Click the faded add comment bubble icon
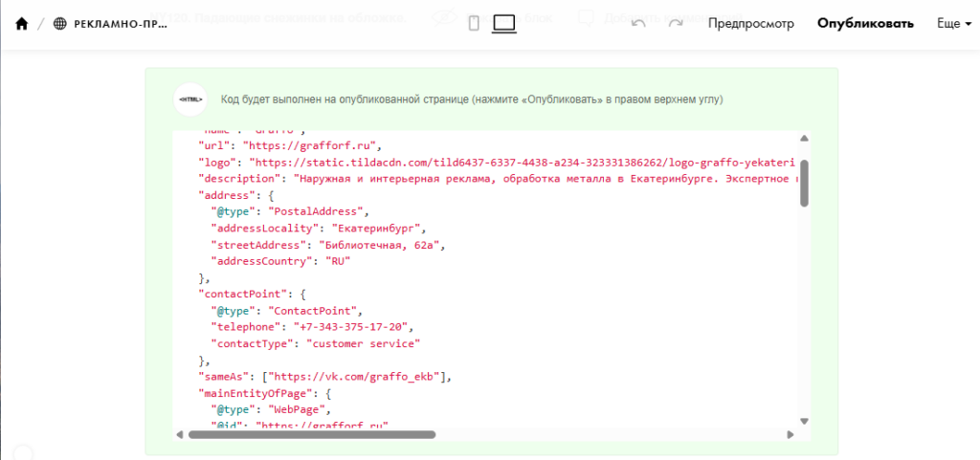The image size is (980, 460). click(586, 17)
